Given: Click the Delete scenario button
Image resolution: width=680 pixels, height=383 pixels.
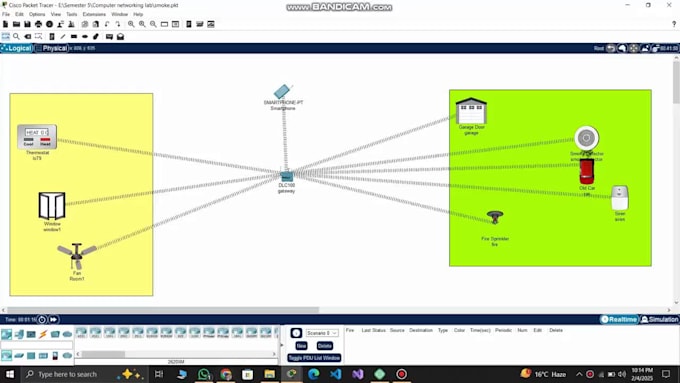Looking at the screenshot, I should 324,346.
